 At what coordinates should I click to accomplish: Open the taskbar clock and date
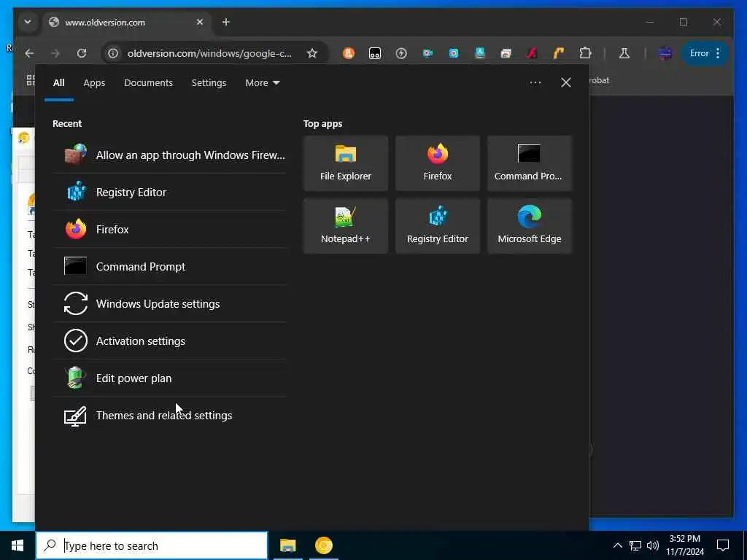click(x=684, y=545)
